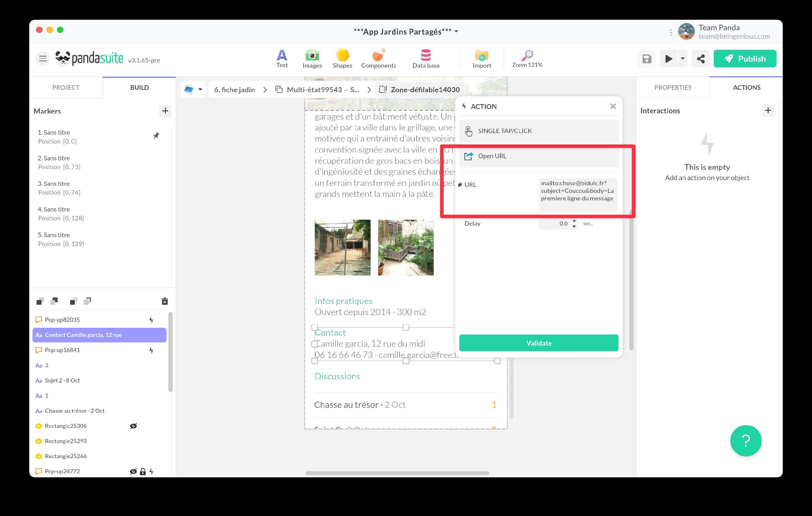Save the project
This screenshot has width=812, height=516.
pyautogui.click(x=646, y=58)
